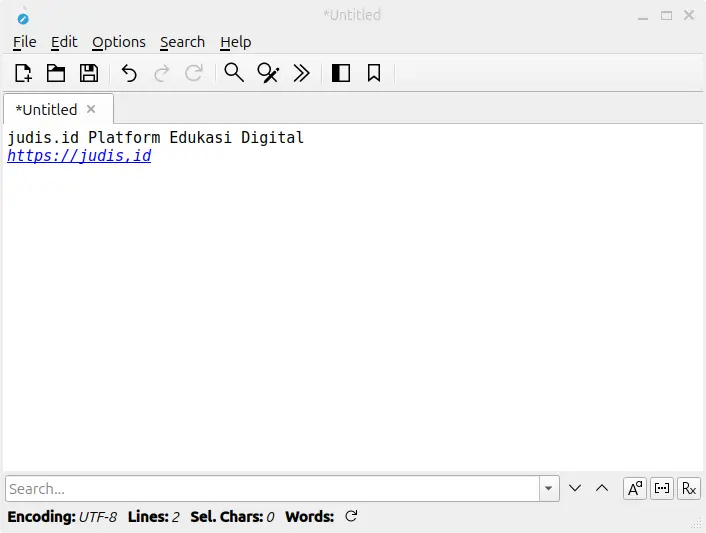Screen dimensions: 706x533
Task: Close the *Untitled tab
Action: coord(91,109)
